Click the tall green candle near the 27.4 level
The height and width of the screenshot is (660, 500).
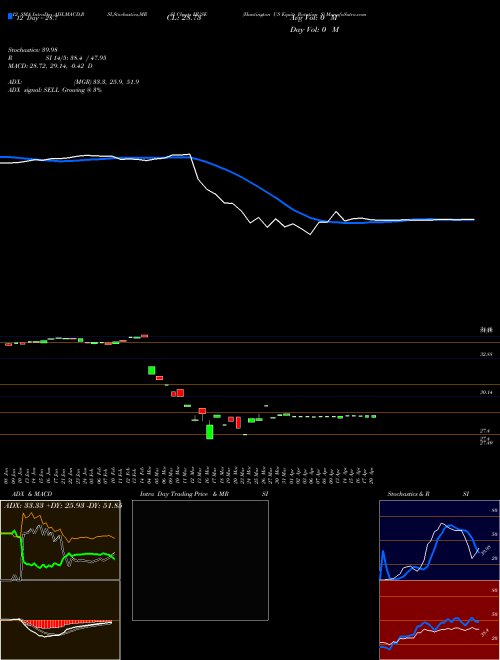[x=210, y=432]
